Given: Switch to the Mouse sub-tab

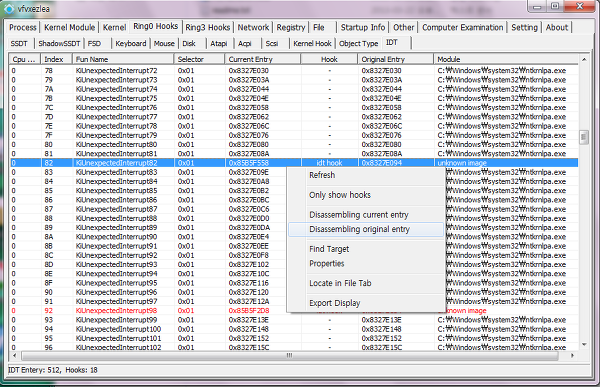Looking at the screenshot, I should (164, 44).
